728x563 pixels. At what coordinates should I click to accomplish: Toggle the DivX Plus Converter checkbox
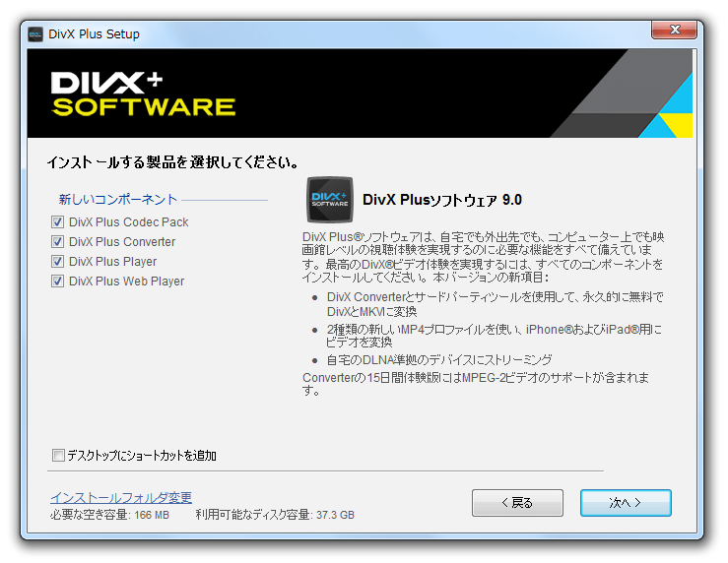(57, 241)
